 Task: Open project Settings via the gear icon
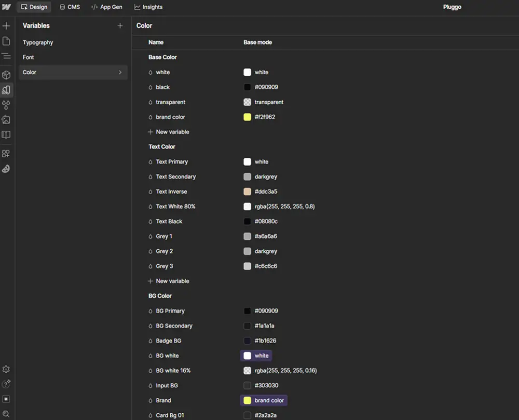coord(7,369)
